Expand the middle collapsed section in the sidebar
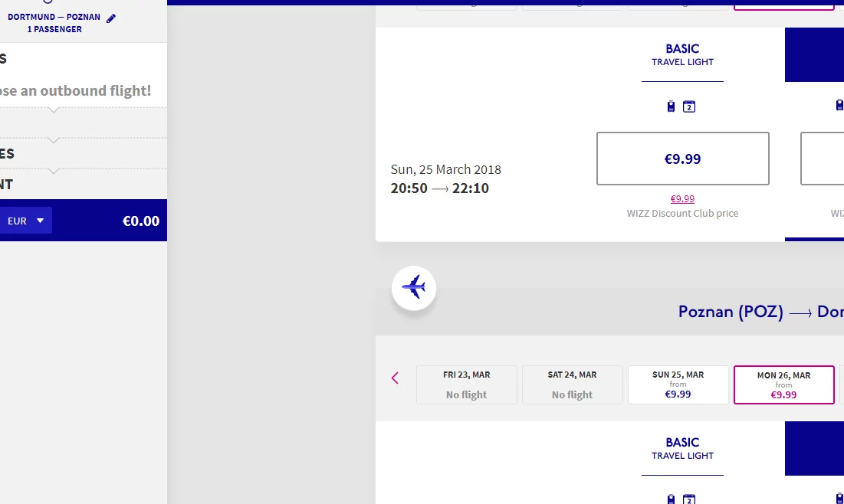Viewport: 844px width, 504px height. tap(54, 140)
